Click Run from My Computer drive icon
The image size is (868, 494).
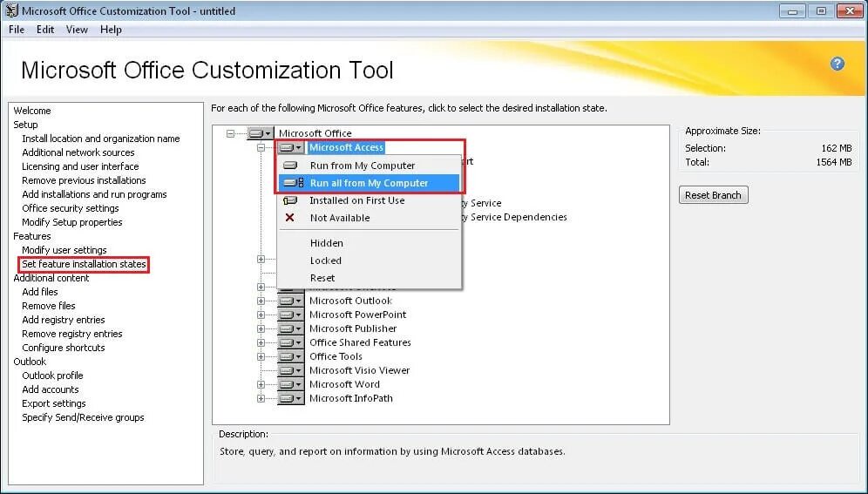[290, 166]
